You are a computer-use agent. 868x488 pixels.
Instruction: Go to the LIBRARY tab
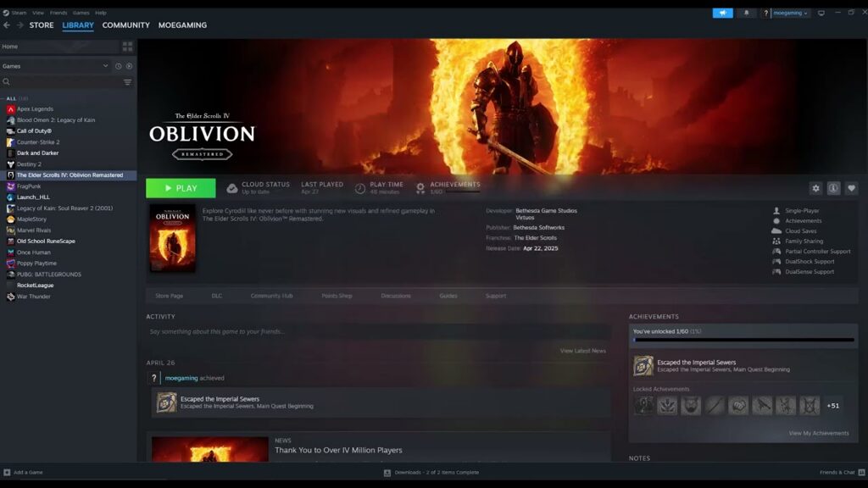[x=78, y=25]
